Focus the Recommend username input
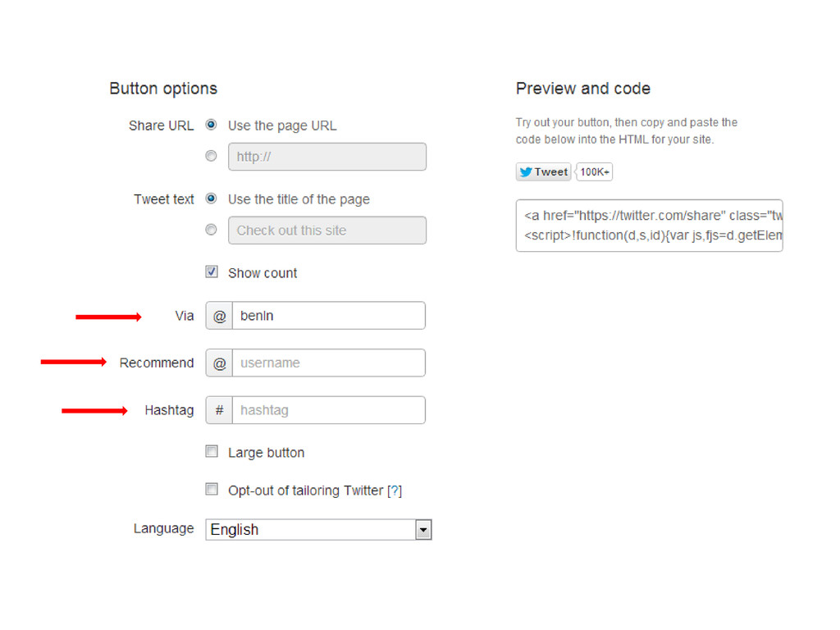The width and height of the screenshot is (840, 630). pyautogui.click(x=329, y=363)
